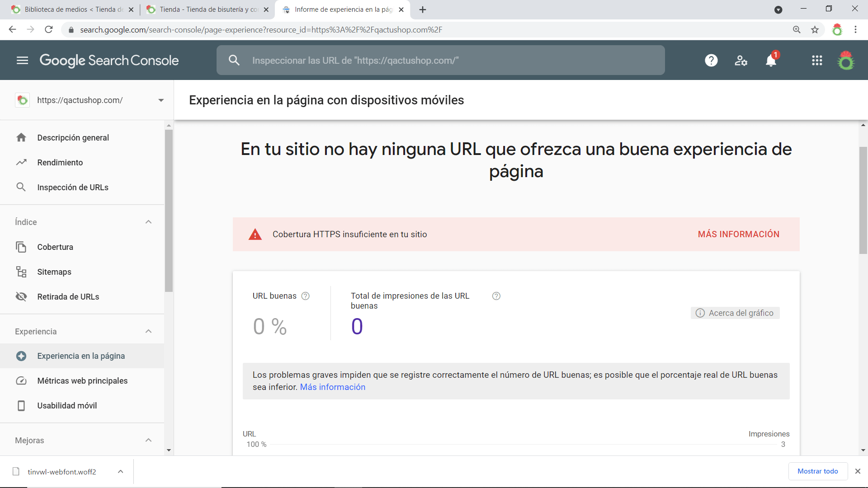Image resolution: width=868 pixels, height=488 pixels.
Task: Go back to the previous page
Action: (12, 30)
